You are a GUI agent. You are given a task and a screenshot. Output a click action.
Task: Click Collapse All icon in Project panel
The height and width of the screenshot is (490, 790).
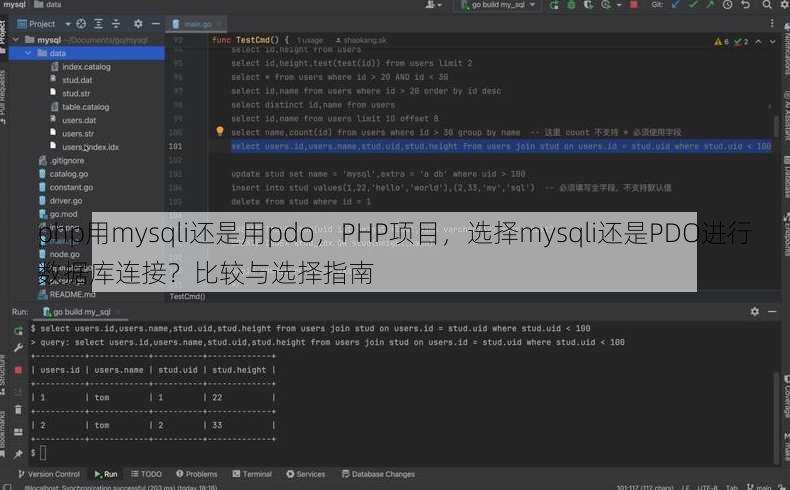(x=116, y=24)
